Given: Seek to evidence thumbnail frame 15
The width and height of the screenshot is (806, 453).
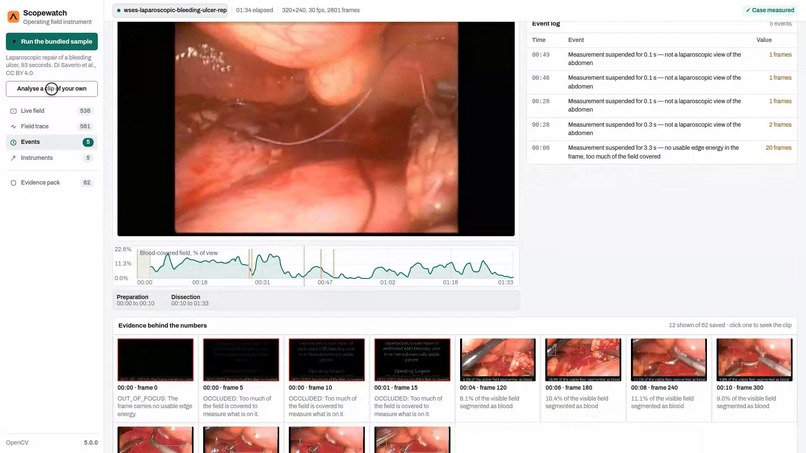Looking at the screenshot, I should pos(412,360).
